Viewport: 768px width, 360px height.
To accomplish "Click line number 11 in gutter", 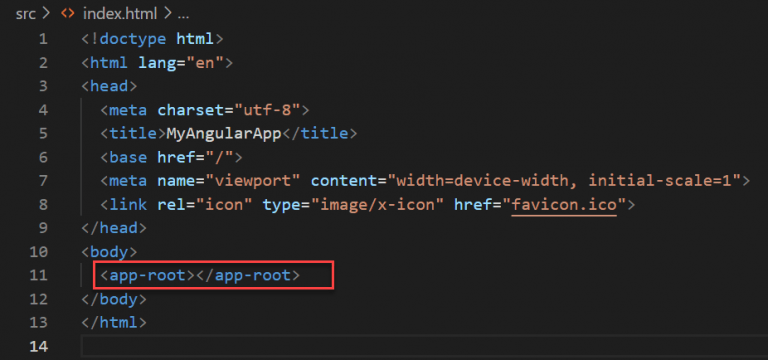I will [39, 275].
